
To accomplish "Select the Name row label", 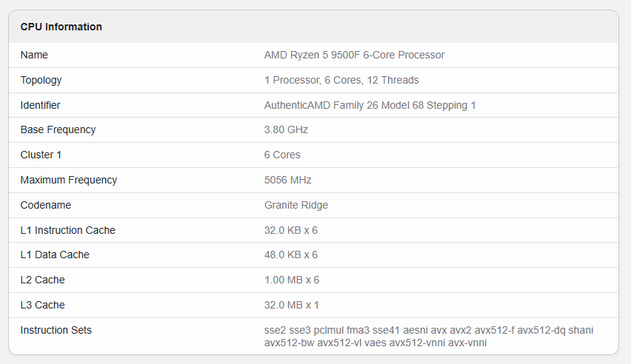I will 34,55.
